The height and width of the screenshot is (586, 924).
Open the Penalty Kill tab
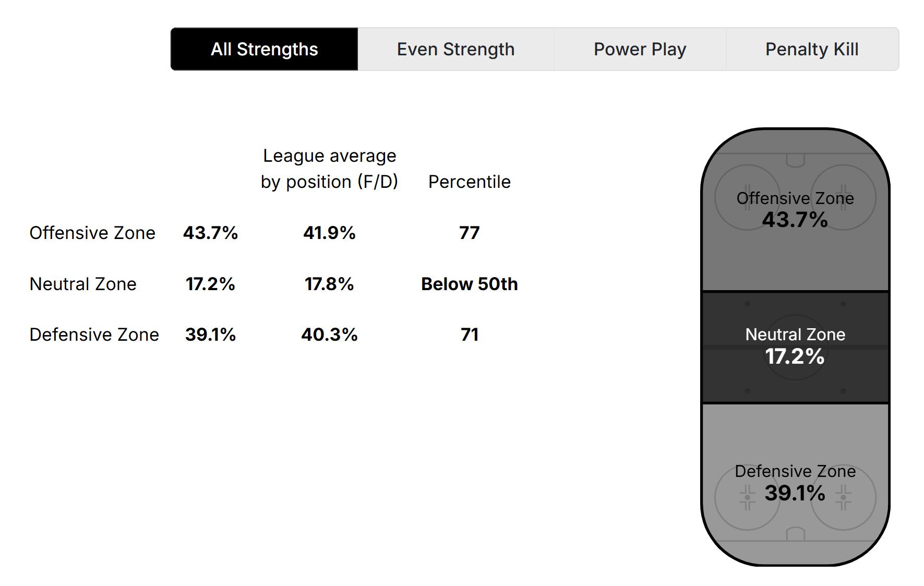[x=811, y=49]
